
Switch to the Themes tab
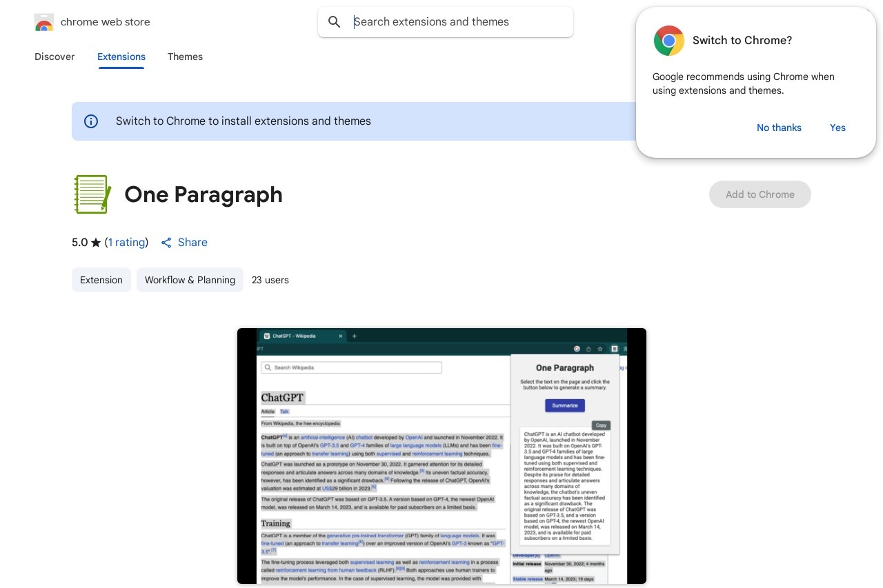[185, 57]
